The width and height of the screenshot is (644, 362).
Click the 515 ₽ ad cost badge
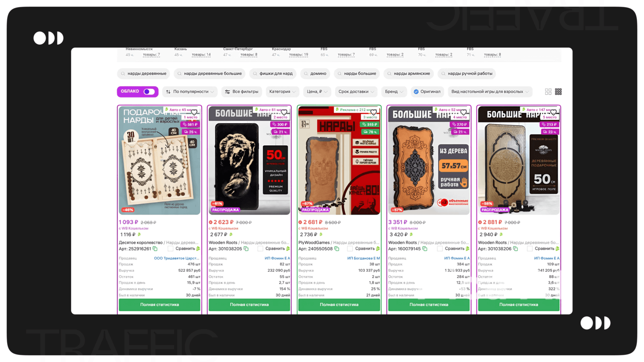pos(369,124)
